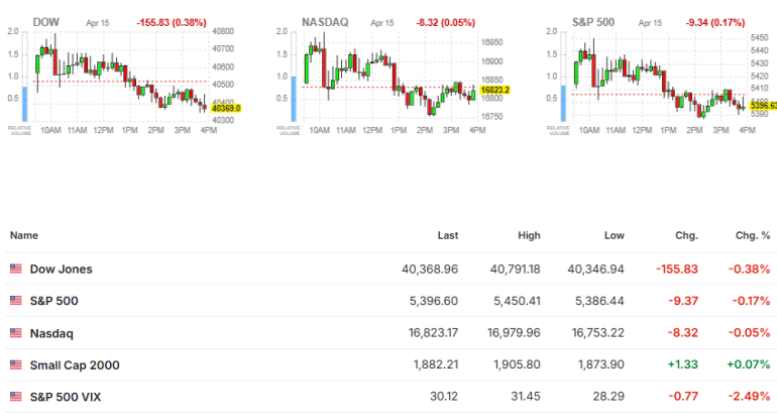
Task: Click the blue relative volume bar in NASDAQ chart
Action: coord(293,98)
